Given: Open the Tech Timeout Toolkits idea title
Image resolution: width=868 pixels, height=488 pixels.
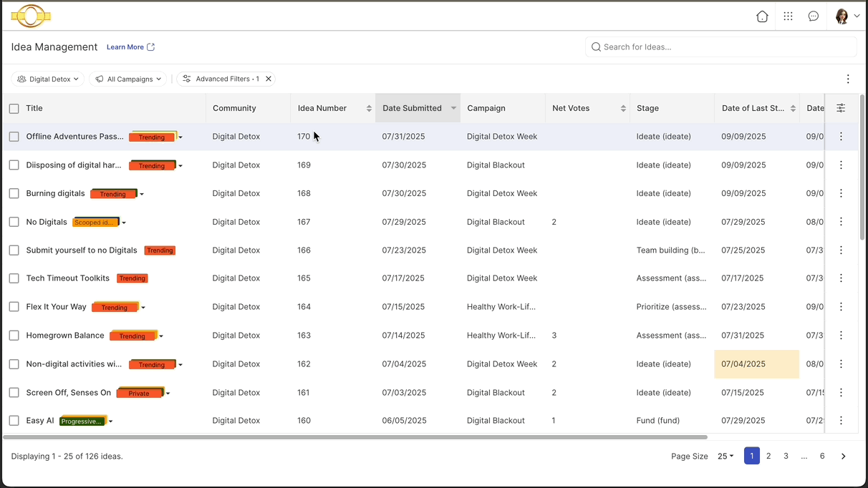Looking at the screenshot, I should (68, 278).
